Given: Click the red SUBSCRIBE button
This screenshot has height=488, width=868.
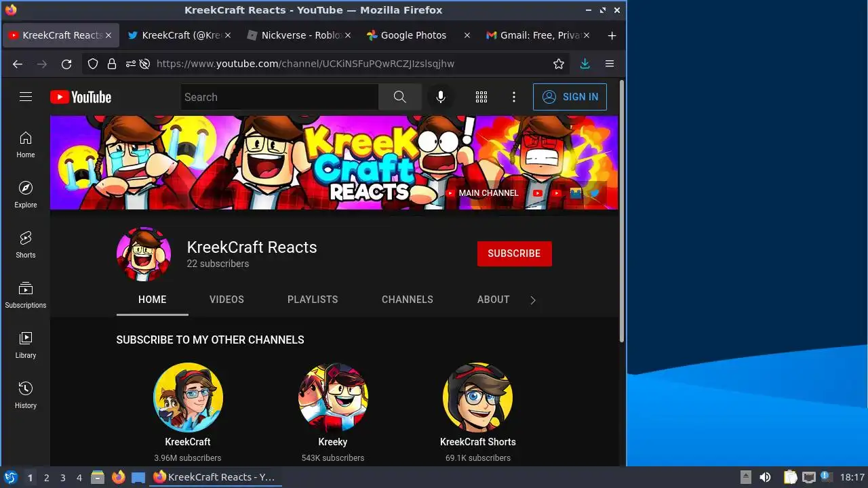Looking at the screenshot, I should pos(515,253).
